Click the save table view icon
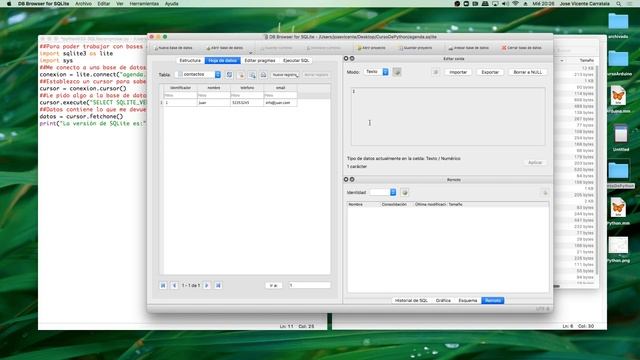This screenshot has width=640, height=360. pyautogui.click(x=252, y=75)
